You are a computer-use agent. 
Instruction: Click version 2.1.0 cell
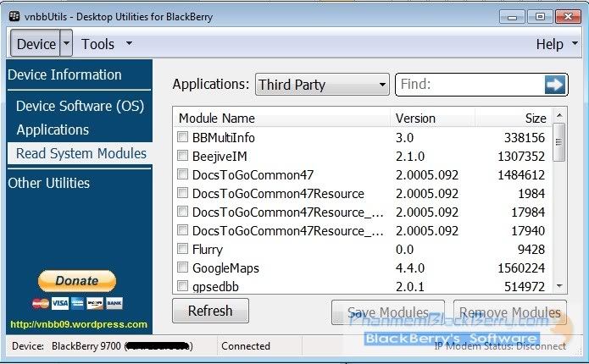(410, 157)
